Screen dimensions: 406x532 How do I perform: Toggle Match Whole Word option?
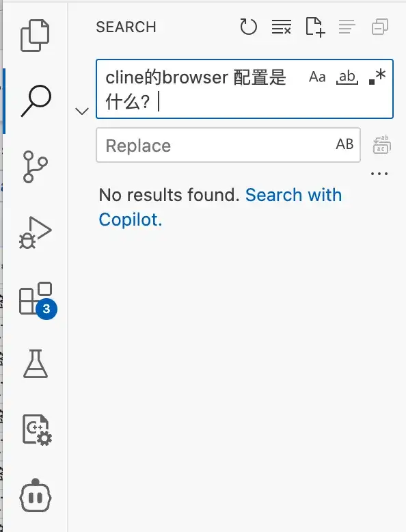[347, 77]
